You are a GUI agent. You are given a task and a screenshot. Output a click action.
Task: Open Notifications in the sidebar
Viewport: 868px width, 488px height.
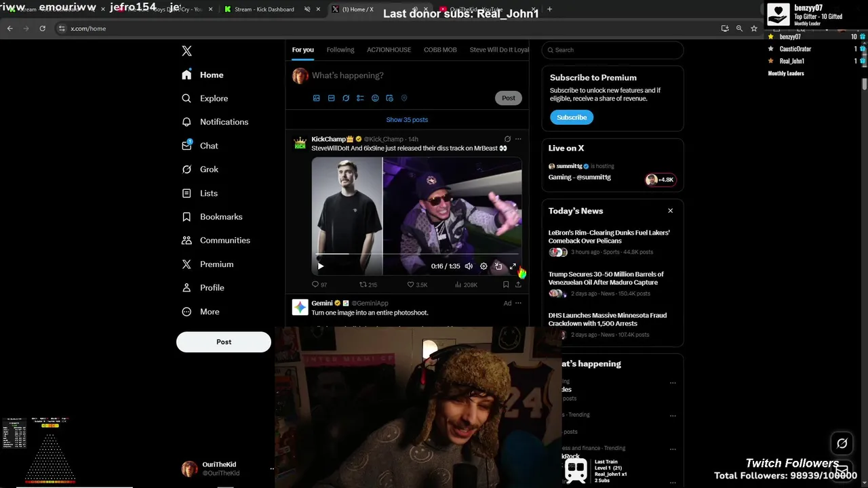tap(215, 122)
